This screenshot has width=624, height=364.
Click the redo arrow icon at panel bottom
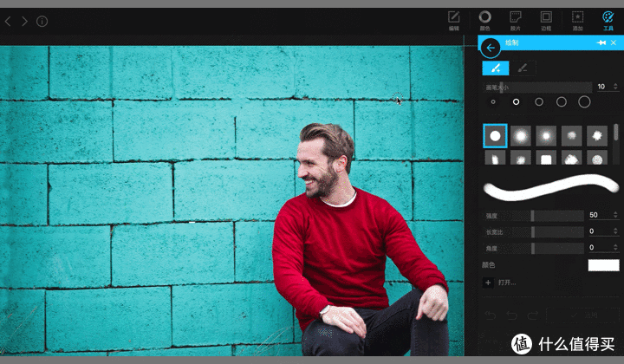pyautogui.click(x=532, y=315)
